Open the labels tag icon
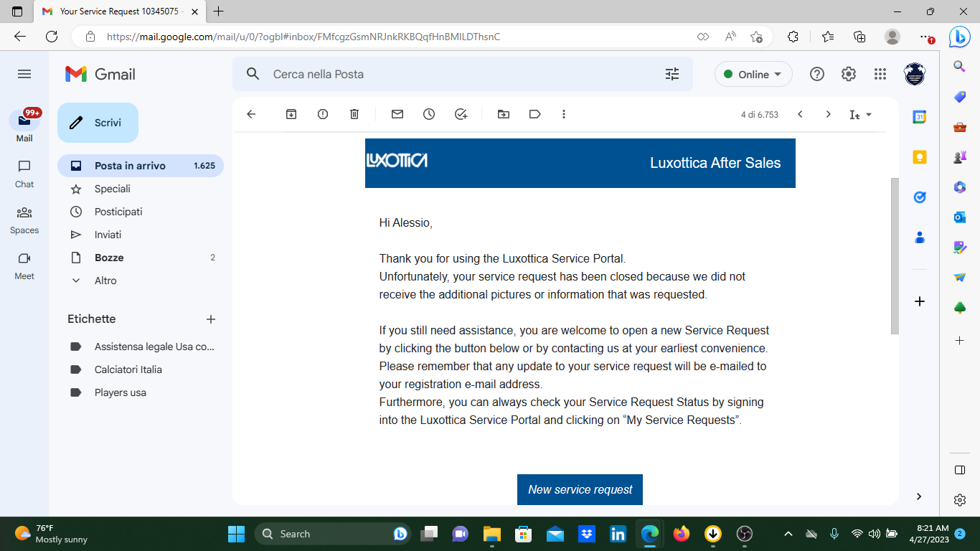980x551 pixels. 534,114
